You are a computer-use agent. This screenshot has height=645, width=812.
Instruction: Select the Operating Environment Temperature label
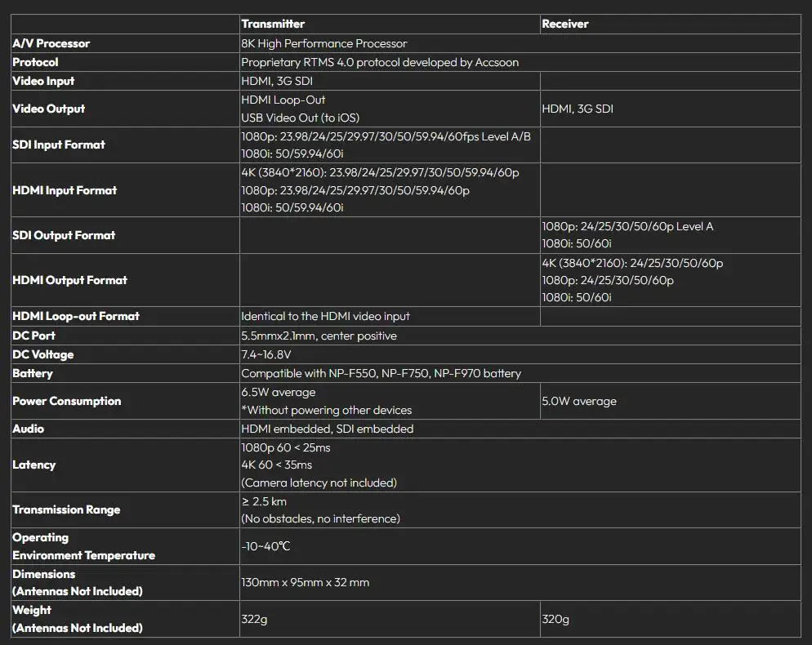[x=84, y=546]
